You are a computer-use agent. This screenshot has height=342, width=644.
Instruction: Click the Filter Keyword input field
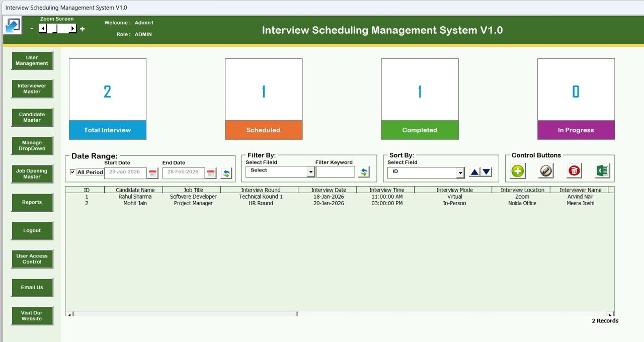tap(335, 172)
